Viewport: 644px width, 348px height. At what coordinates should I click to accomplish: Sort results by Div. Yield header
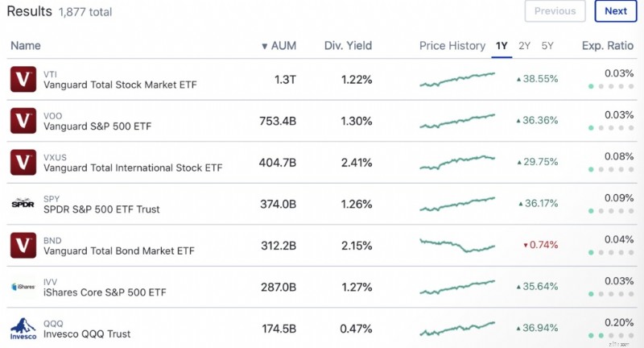348,46
